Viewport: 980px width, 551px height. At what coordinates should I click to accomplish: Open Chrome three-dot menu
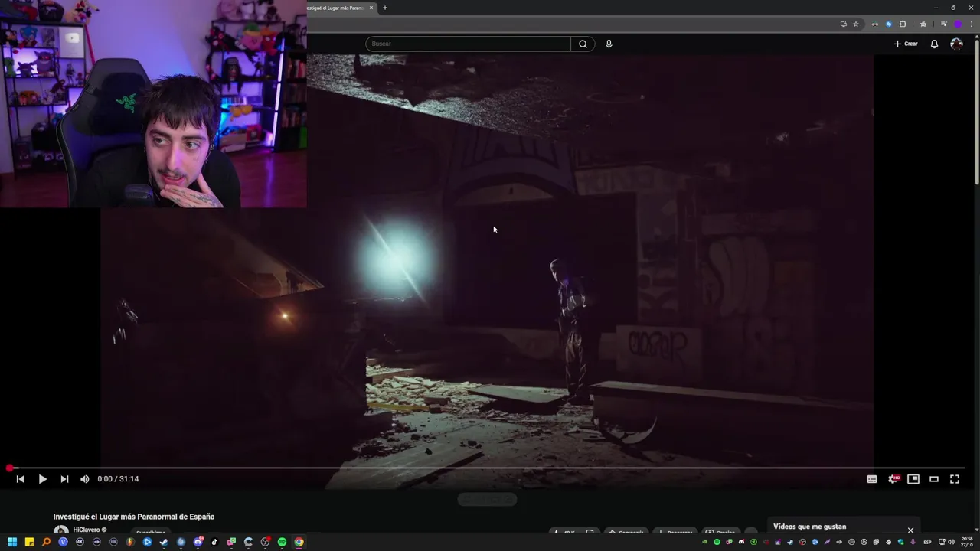coord(971,24)
